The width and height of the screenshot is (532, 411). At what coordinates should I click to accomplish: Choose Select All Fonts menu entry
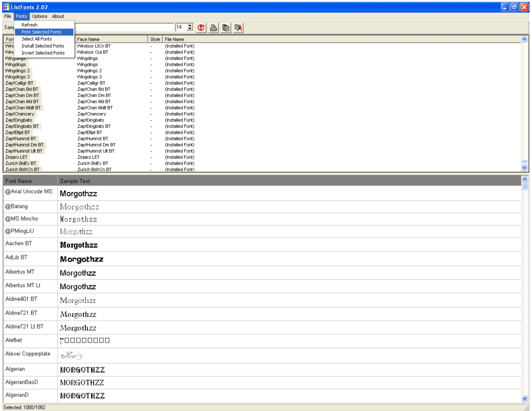(x=37, y=39)
